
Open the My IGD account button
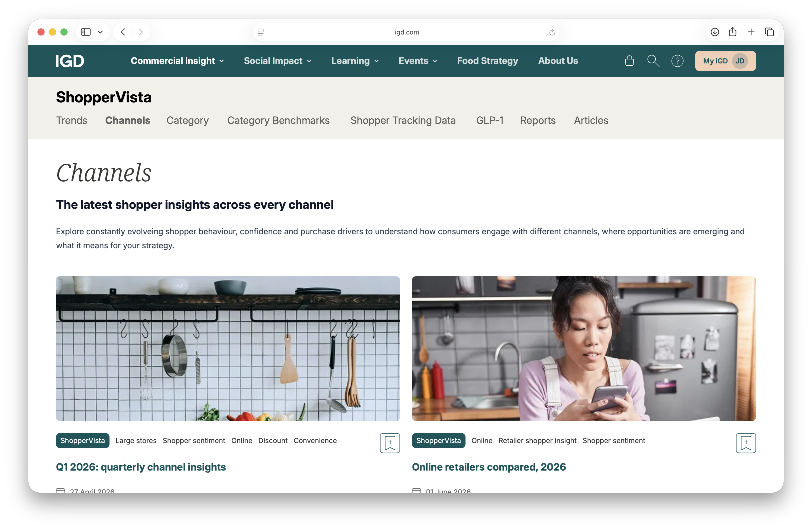point(725,61)
